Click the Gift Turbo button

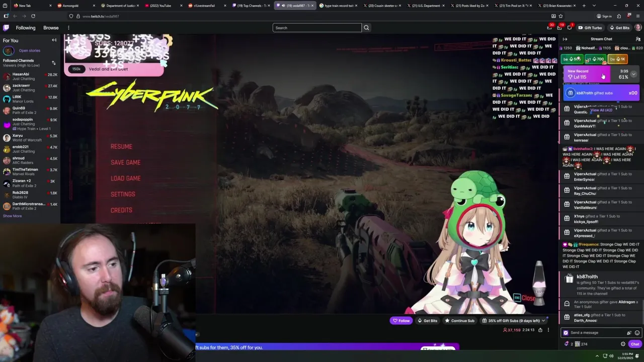coord(590,28)
